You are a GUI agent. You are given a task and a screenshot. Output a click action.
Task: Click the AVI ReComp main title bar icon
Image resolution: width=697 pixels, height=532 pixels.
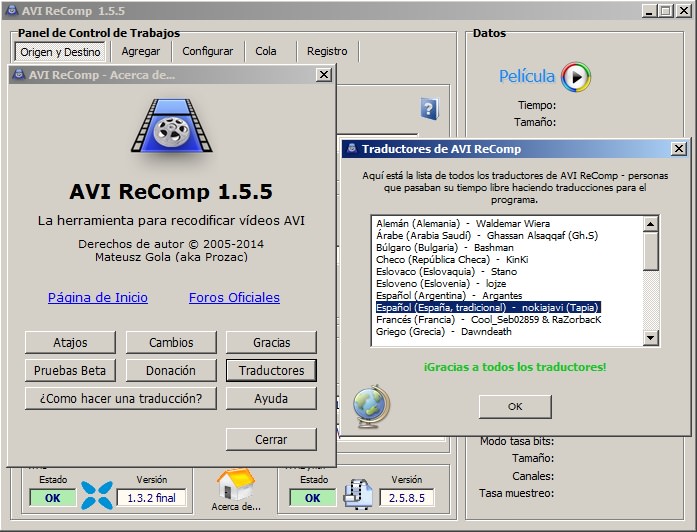pyautogui.click(x=12, y=10)
